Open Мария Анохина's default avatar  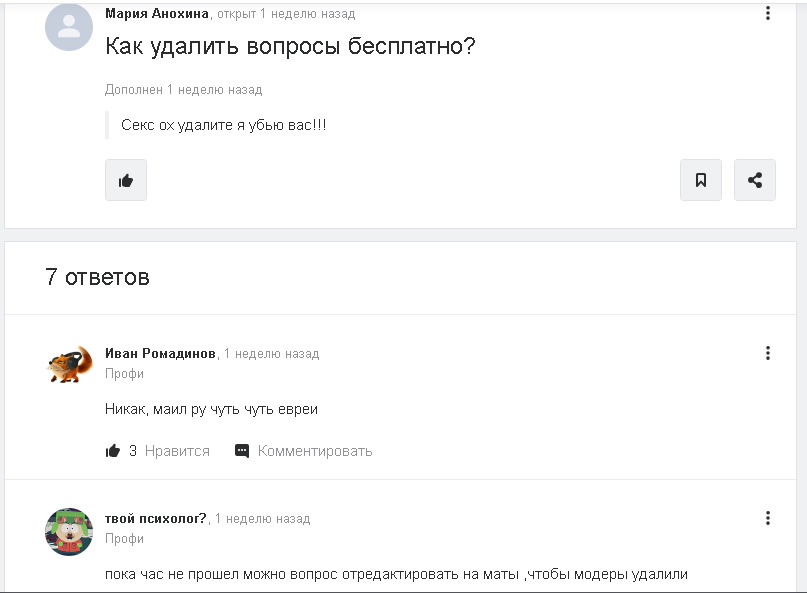click(69, 27)
